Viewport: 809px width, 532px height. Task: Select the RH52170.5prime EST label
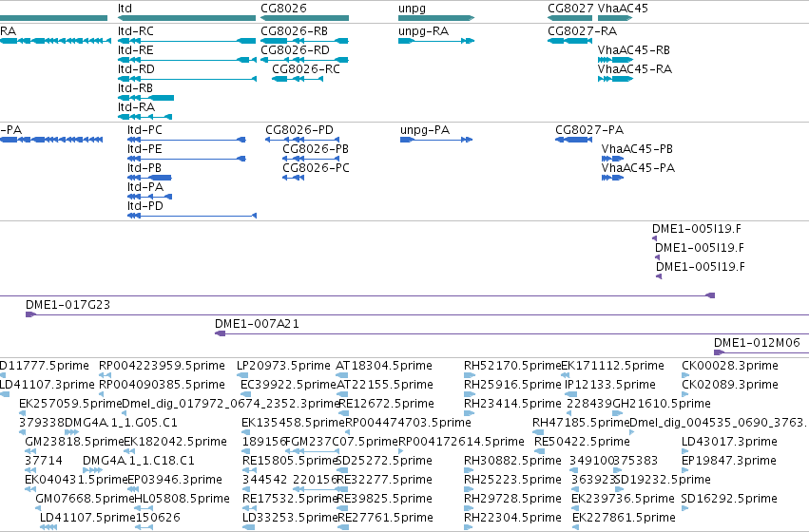pos(511,366)
